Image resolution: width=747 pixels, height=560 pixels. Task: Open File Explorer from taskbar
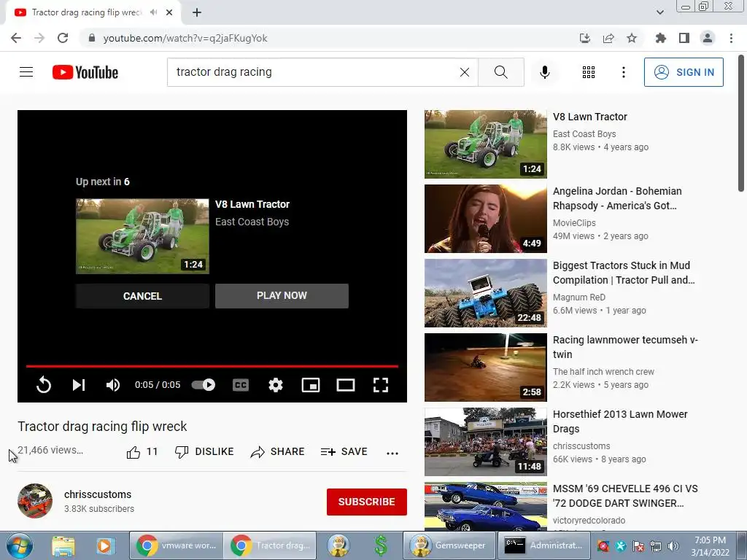pos(63,545)
